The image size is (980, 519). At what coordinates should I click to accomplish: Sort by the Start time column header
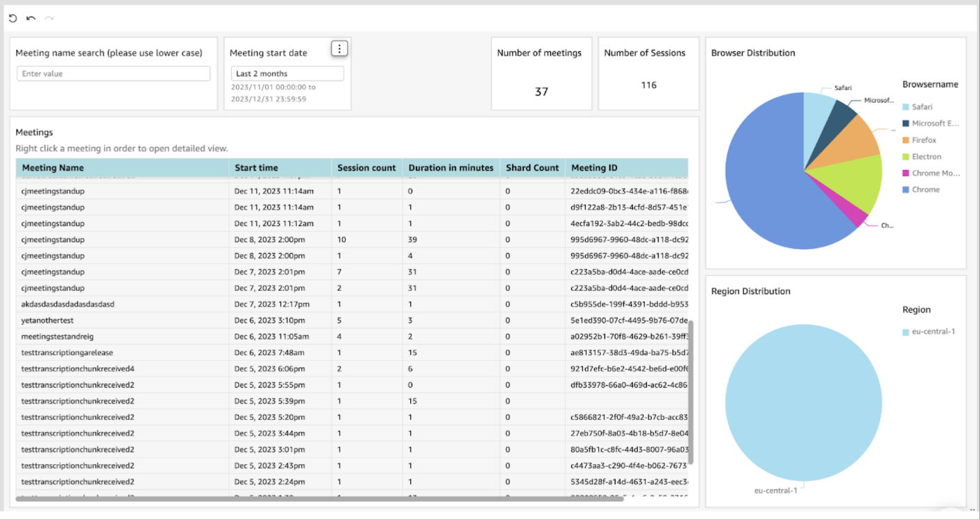256,167
